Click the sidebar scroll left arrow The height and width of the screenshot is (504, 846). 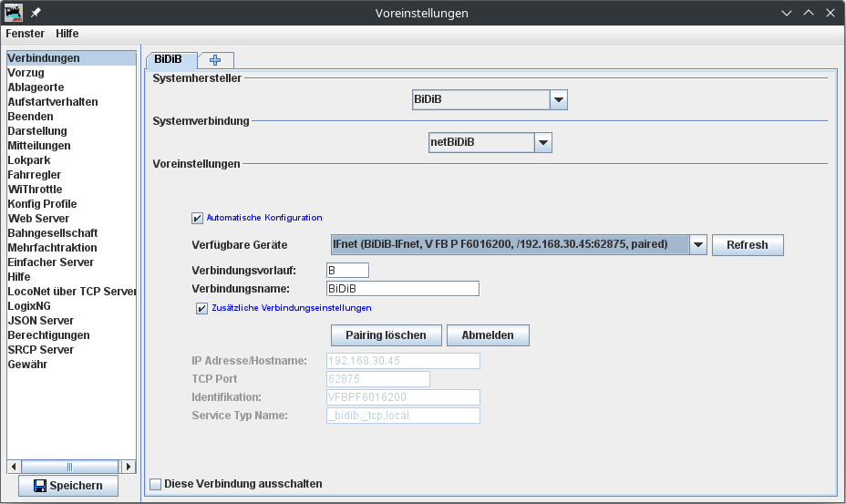click(x=14, y=467)
